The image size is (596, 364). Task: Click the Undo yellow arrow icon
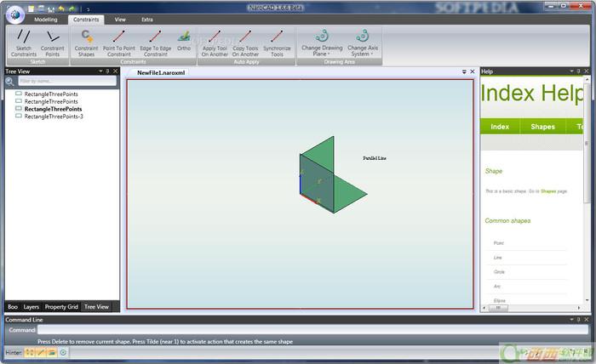click(61, 8)
